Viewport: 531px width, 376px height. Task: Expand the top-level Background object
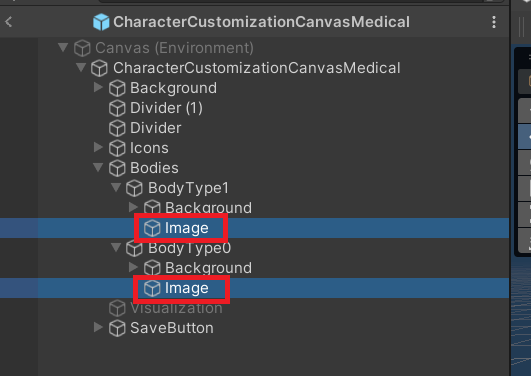(x=98, y=87)
